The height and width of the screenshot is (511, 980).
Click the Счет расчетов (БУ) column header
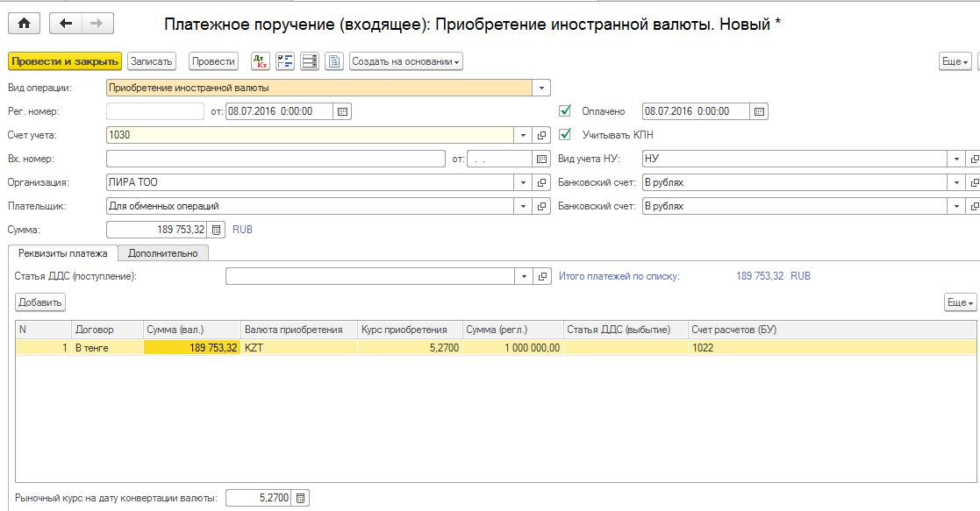click(832, 330)
